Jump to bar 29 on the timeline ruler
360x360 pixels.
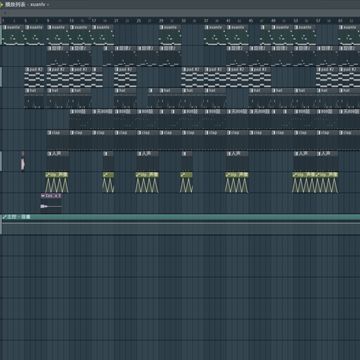(x=161, y=21)
